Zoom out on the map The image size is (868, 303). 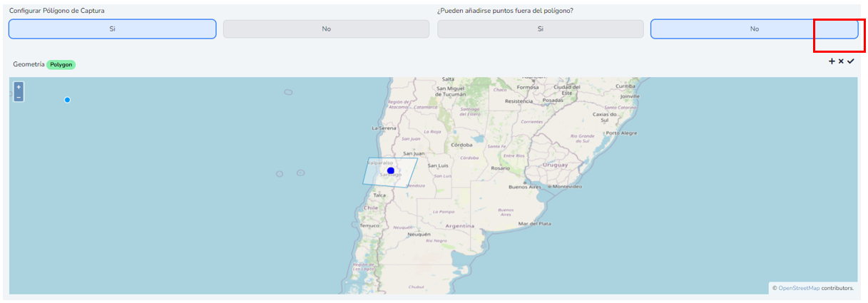(x=19, y=96)
